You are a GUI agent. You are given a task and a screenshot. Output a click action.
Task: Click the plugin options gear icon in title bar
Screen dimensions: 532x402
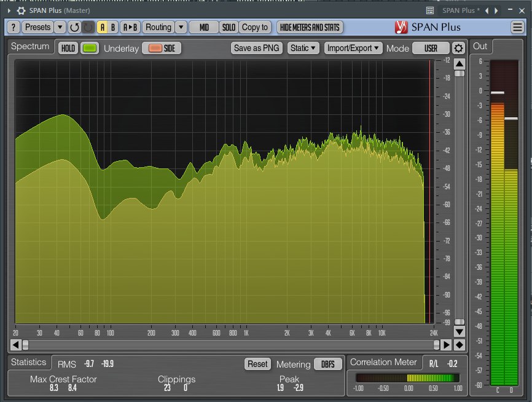pyautogui.click(x=21, y=10)
